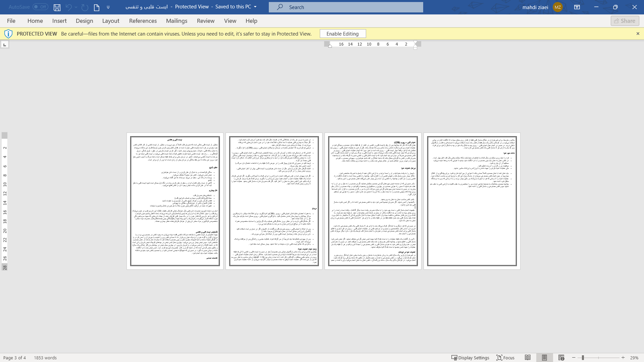Switch to Focus mode
The width and height of the screenshot is (644, 362).
(505, 358)
